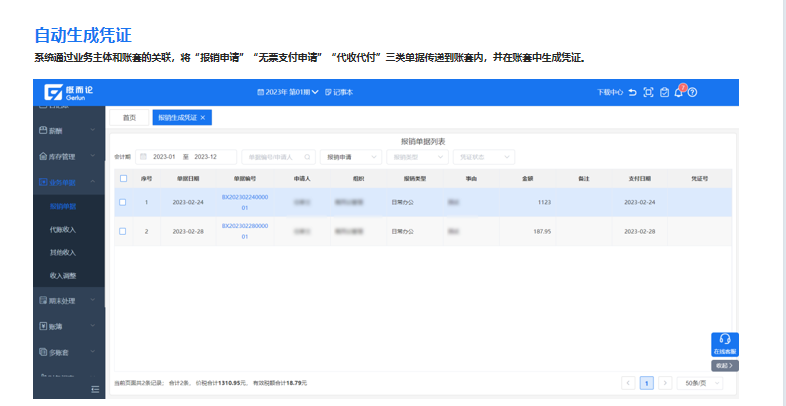Switch to the 首页 tab

128,117
